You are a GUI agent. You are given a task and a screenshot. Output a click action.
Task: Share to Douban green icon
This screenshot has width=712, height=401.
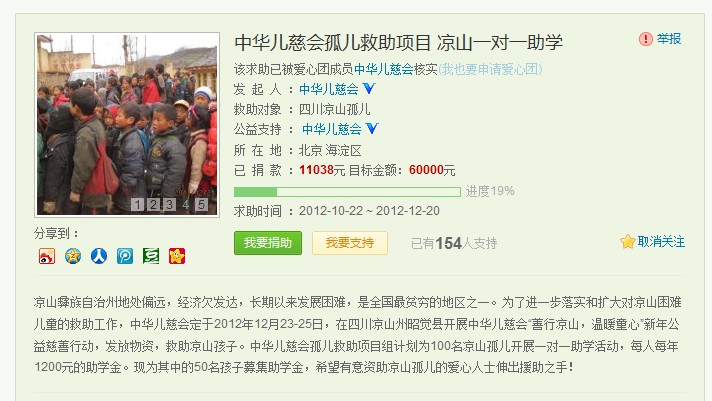pyautogui.click(x=151, y=256)
